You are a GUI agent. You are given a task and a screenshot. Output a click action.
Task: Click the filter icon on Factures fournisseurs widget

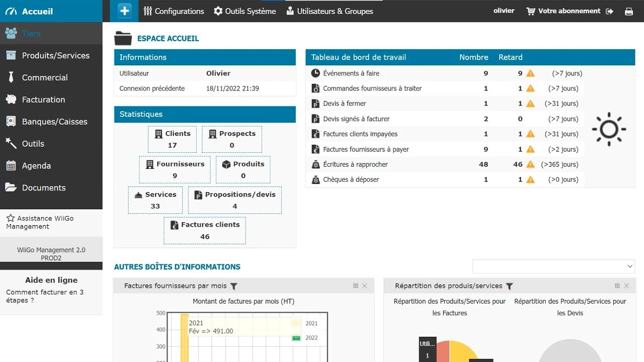coord(233,286)
